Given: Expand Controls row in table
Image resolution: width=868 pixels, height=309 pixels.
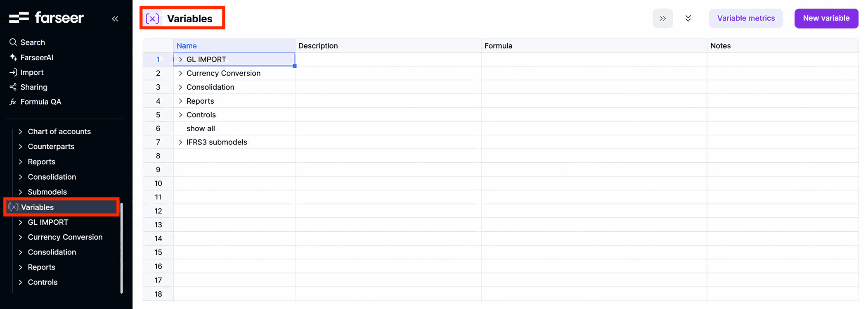Looking at the screenshot, I should [x=180, y=115].
